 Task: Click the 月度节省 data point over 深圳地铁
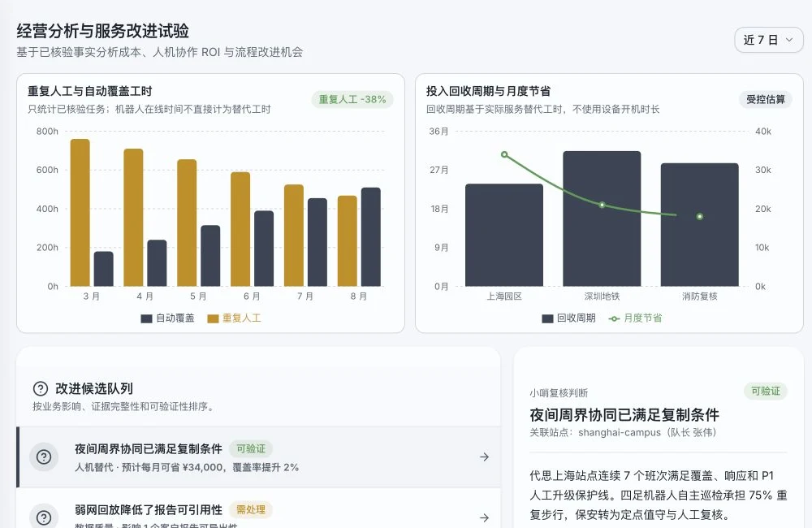[x=602, y=206]
